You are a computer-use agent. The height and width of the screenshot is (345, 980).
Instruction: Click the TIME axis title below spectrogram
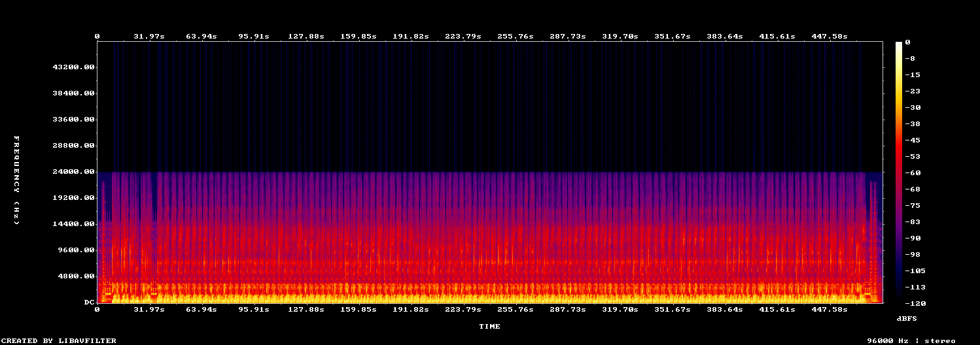pyautogui.click(x=489, y=326)
